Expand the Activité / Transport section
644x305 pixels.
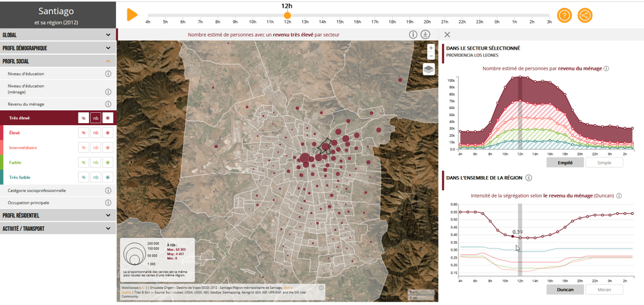[x=59, y=228]
